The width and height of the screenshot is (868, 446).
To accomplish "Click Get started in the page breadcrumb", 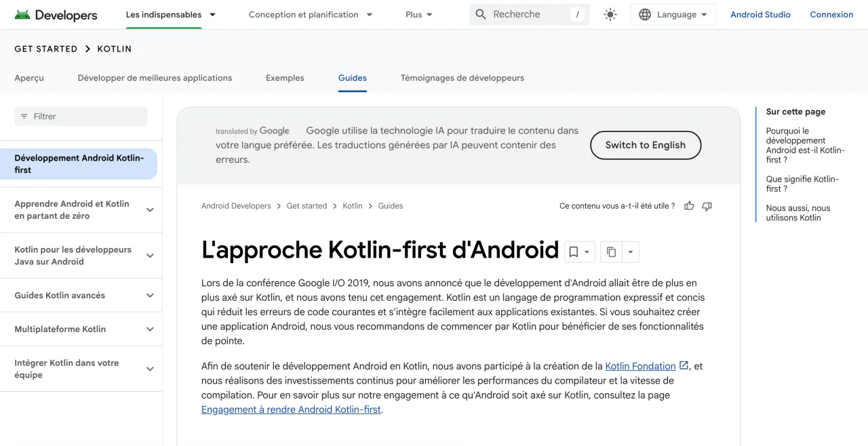I will [307, 206].
